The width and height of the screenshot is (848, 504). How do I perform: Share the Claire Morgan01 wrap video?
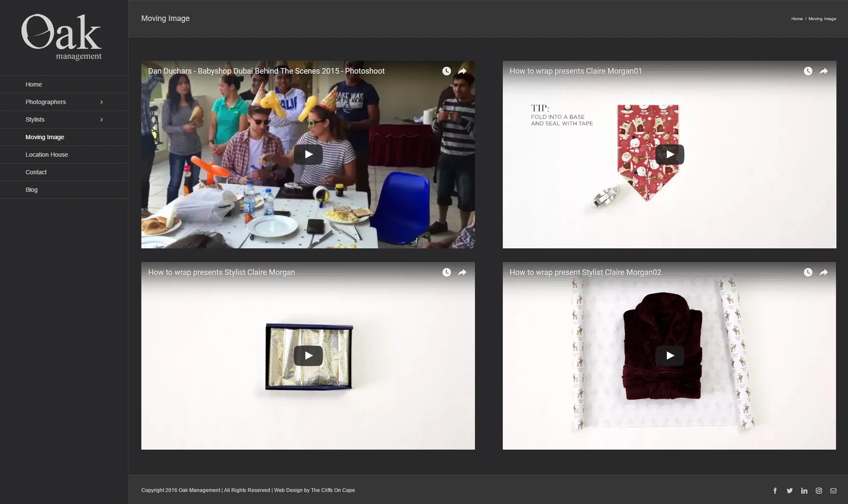tap(824, 71)
